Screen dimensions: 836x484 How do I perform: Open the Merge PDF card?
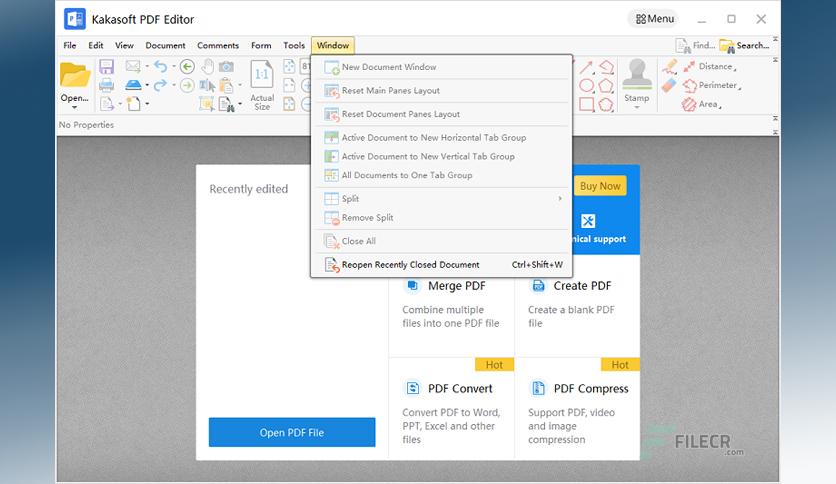(452, 305)
